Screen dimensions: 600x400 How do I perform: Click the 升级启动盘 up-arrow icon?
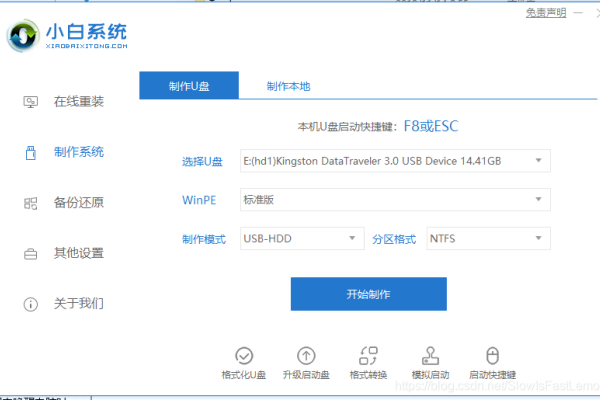[x=306, y=356]
